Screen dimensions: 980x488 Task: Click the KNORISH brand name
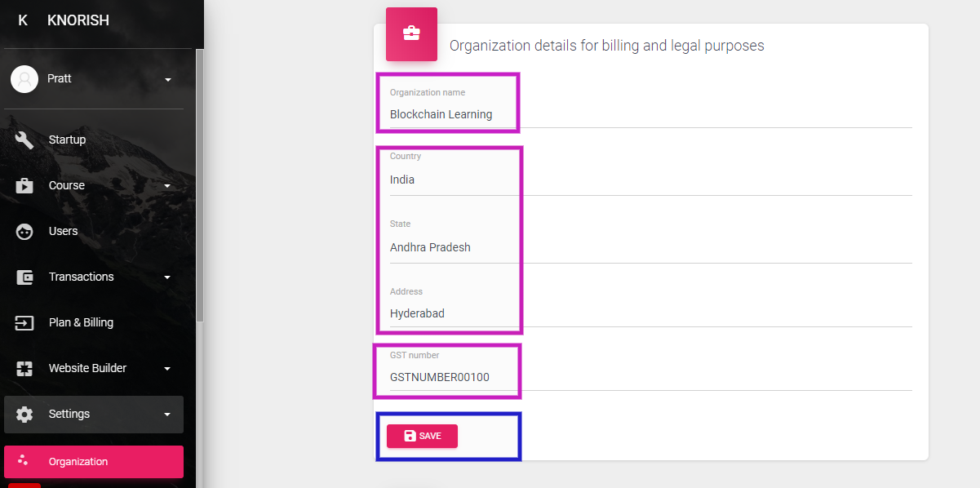tap(78, 20)
